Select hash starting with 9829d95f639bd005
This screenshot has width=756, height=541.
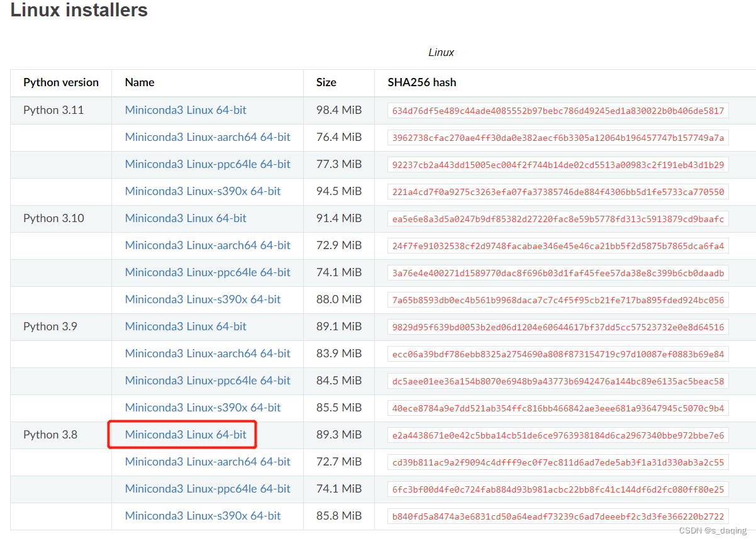pos(558,327)
